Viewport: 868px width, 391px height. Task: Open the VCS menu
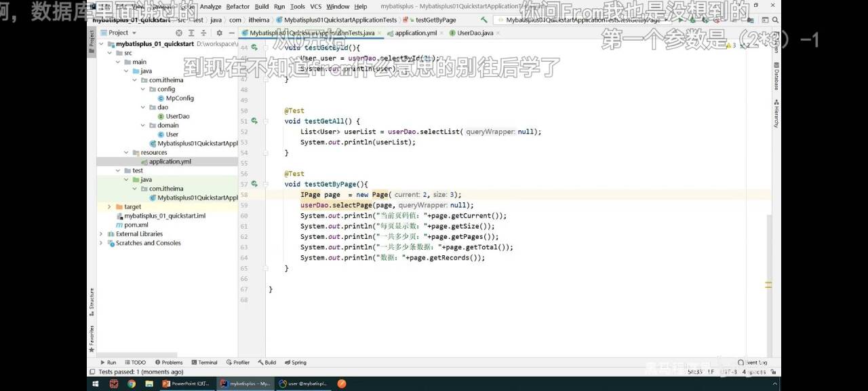(x=316, y=7)
